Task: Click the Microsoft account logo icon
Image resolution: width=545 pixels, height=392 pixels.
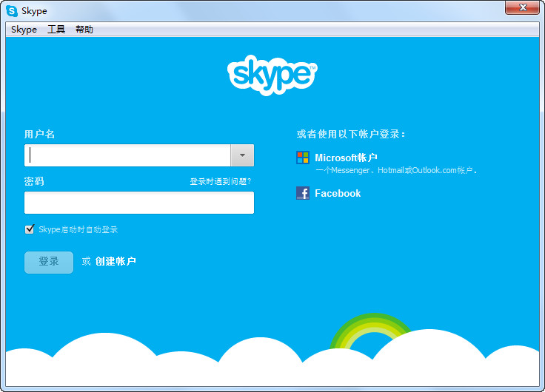Action: point(303,158)
